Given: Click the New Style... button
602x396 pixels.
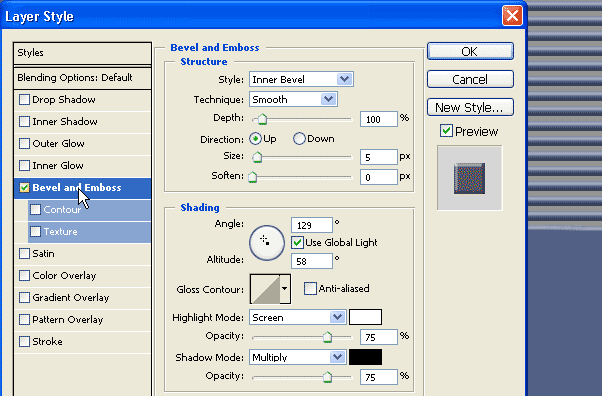Looking at the screenshot, I should tap(470, 107).
